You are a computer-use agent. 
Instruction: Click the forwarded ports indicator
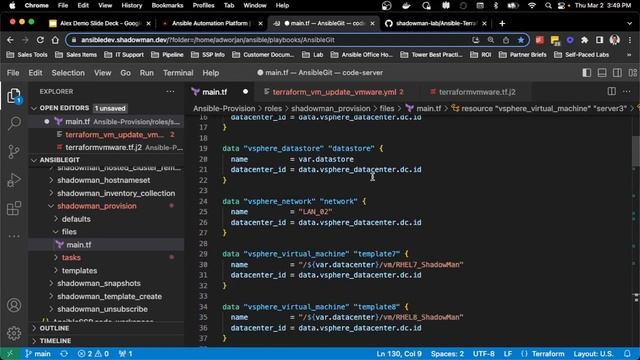pyautogui.click(x=125, y=353)
